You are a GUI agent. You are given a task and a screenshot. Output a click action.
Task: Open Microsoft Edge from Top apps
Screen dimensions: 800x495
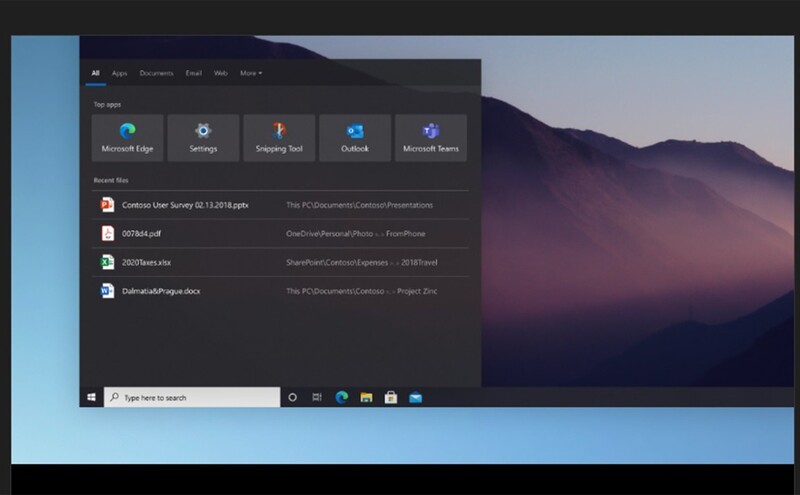(127, 137)
